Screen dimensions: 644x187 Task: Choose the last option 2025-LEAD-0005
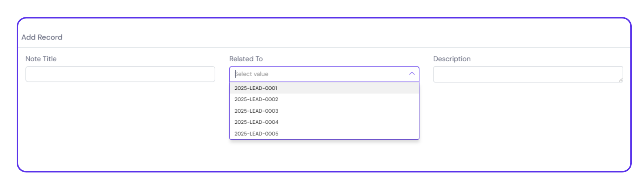pos(256,133)
